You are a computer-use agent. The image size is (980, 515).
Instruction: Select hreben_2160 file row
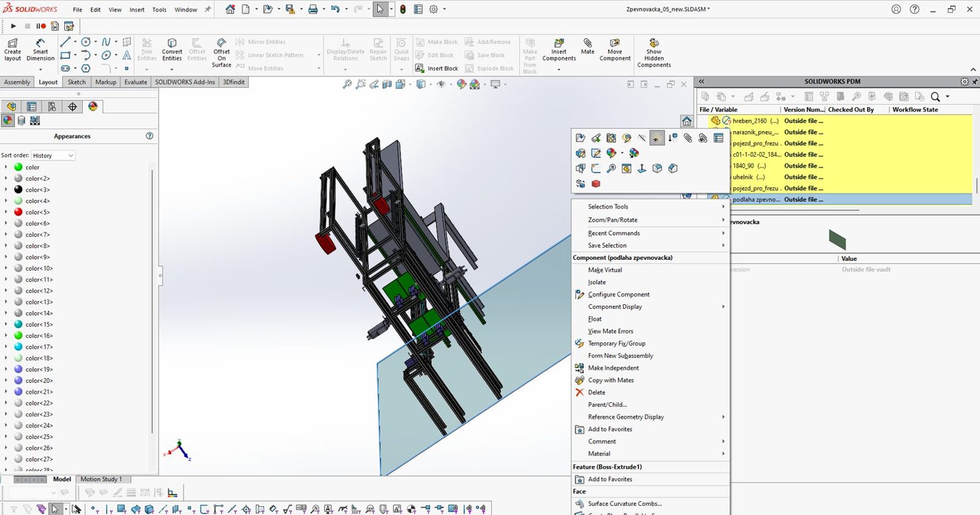[x=835, y=121]
